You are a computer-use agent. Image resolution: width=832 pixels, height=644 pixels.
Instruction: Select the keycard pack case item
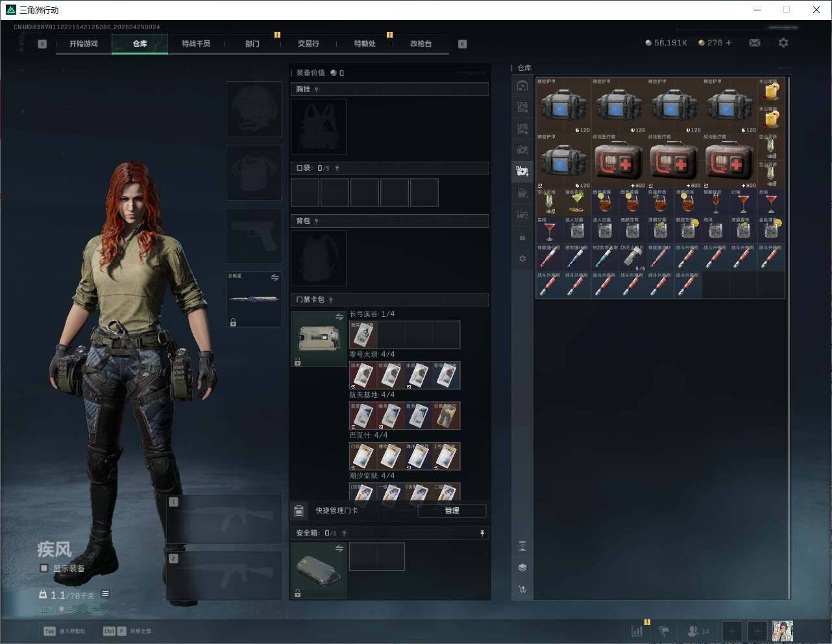[x=319, y=339]
